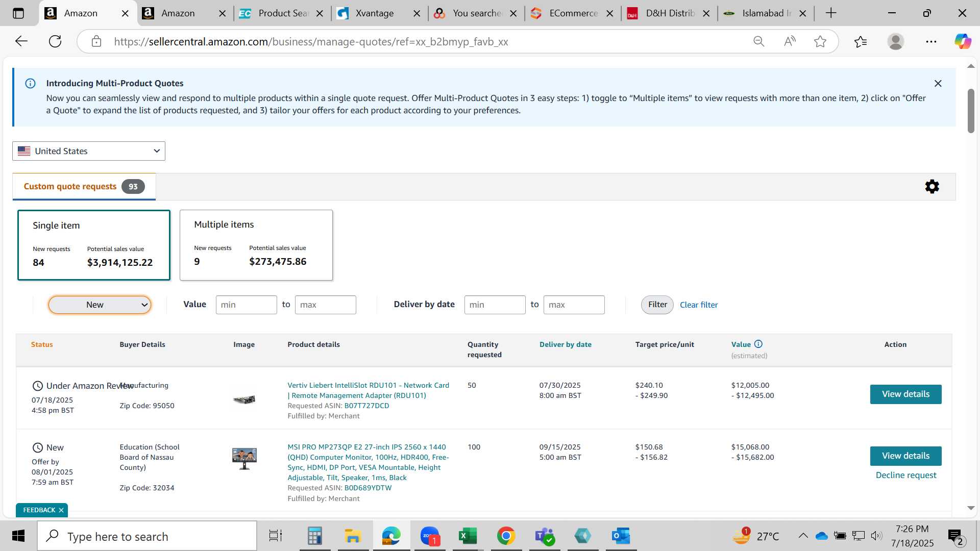Decline the MSI PRO monitor request
This screenshot has width=980, height=551.
[x=906, y=475]
